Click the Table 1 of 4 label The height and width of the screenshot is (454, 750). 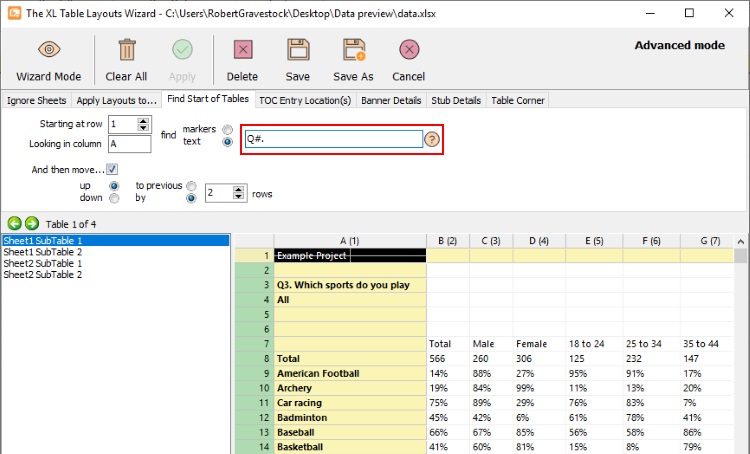pyautogui.click(x=71, y=224)
